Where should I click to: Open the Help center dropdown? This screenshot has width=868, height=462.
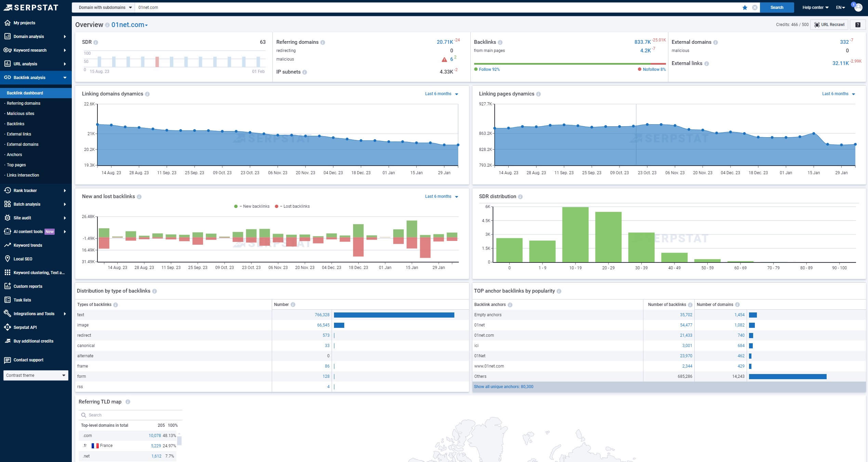(x=815, y=8)
